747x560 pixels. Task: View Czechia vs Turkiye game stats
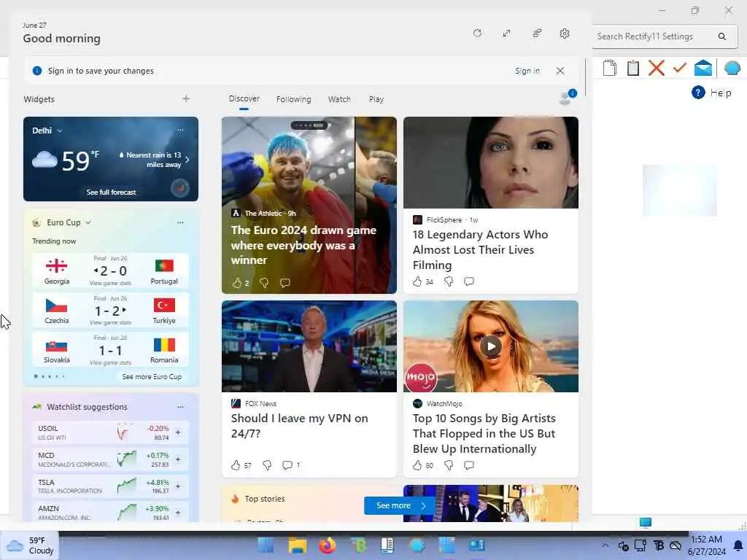(110, 322)
